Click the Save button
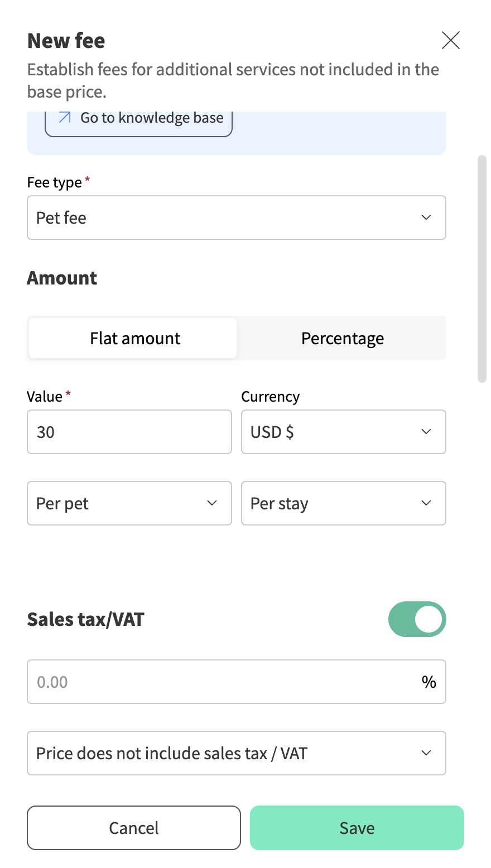 pos(357,828)
